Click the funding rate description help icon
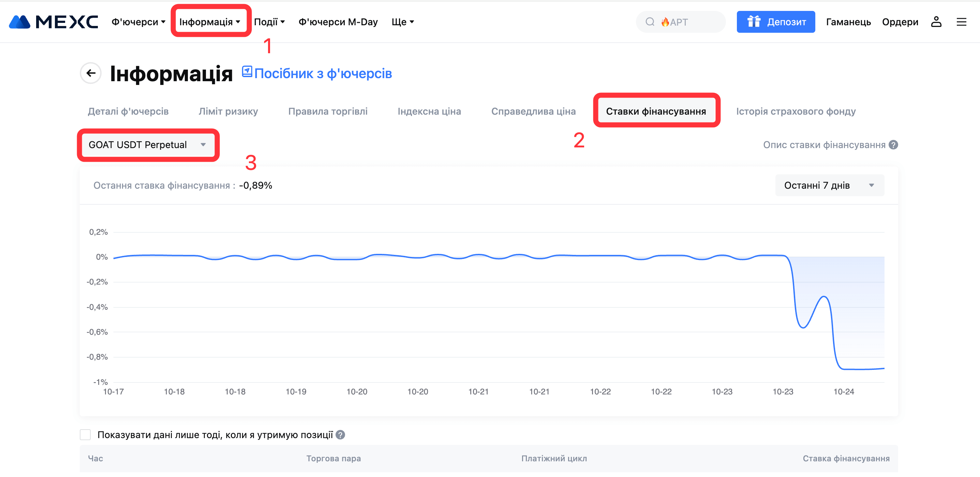 (893, 145)
